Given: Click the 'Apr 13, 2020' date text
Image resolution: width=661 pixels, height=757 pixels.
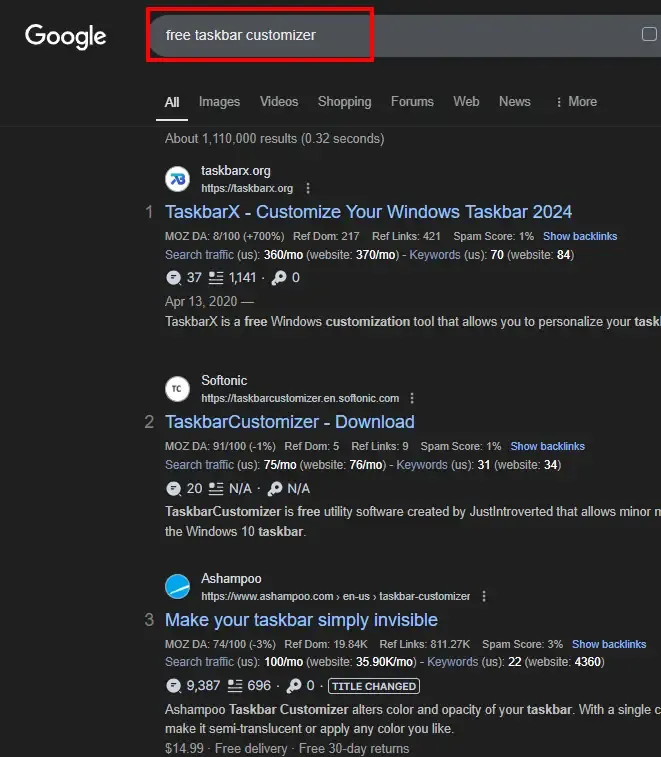Looking at the screenshot, I should [x=201, y=301].
